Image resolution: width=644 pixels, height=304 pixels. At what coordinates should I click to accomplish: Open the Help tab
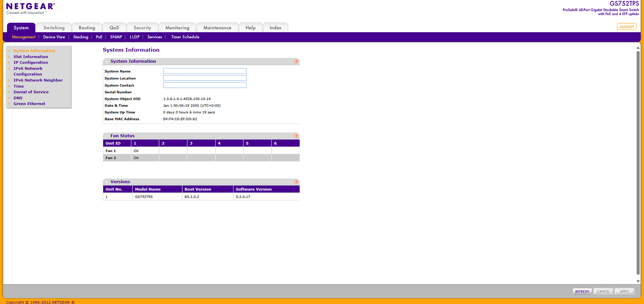[250, 28]
